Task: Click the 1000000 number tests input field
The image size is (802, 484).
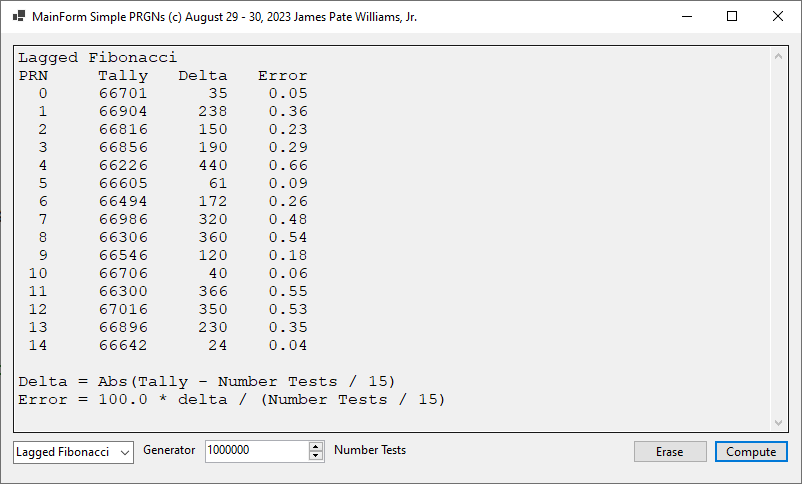Action: pyautogui.click(x=256, y=451)
